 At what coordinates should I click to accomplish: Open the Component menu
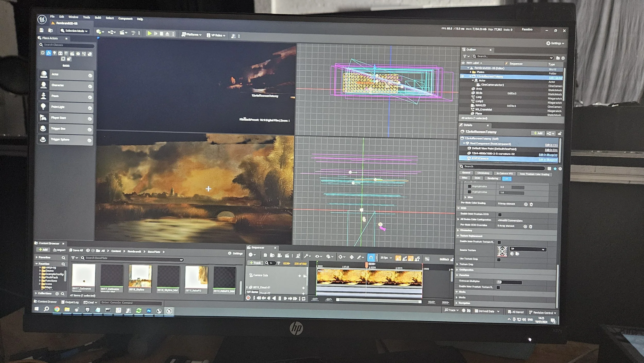125,19
